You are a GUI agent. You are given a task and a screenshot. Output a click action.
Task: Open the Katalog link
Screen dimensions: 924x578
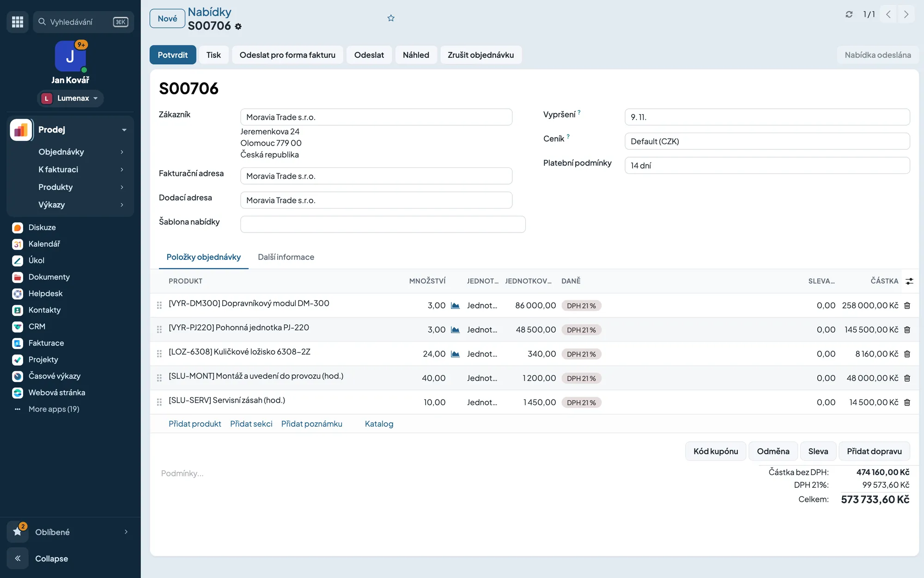[379, 424]
